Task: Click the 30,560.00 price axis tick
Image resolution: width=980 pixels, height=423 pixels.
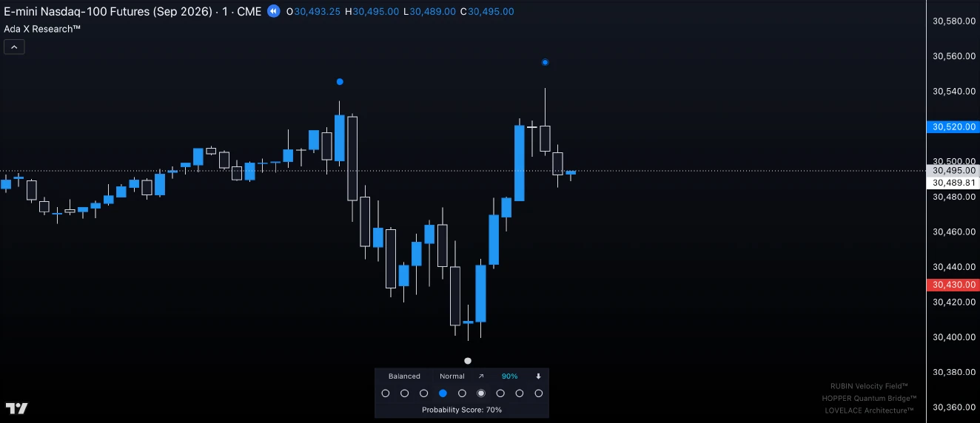Action: point(954,56)
